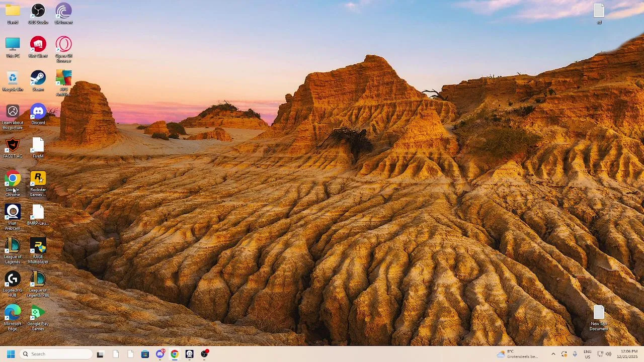
Task: Select the Discord shortcut on the desktop
Action: point(38,115)
